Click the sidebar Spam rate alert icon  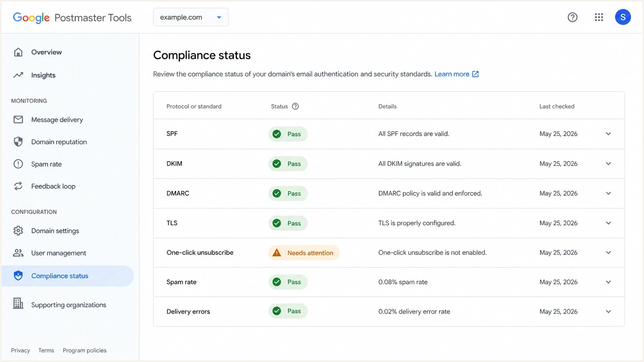(x=18, y=164)
